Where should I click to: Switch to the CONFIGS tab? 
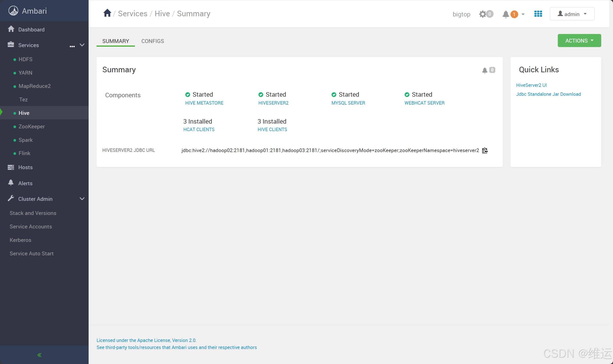coord(153,41)
